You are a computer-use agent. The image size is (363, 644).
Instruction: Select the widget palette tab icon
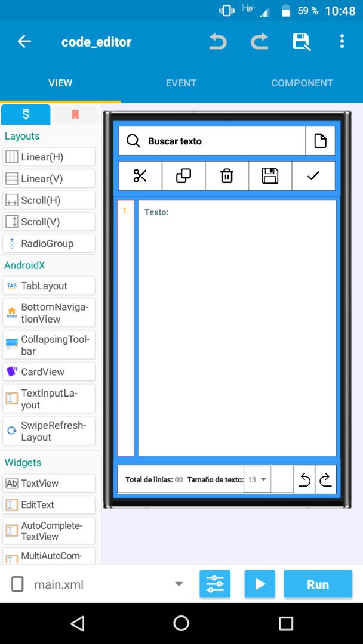pos(26,114)
